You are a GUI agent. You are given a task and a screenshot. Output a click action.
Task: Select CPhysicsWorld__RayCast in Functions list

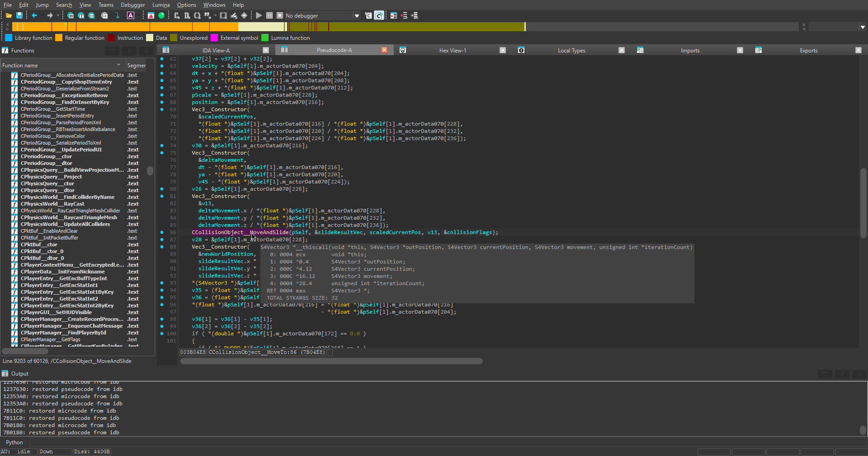(x=52, y=204)
